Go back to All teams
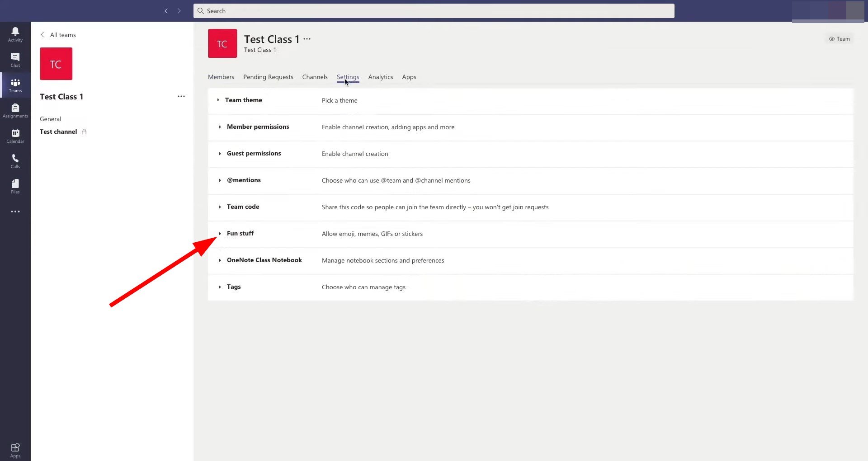The height and width of the screenshot is (461, 868). point(58,35)
